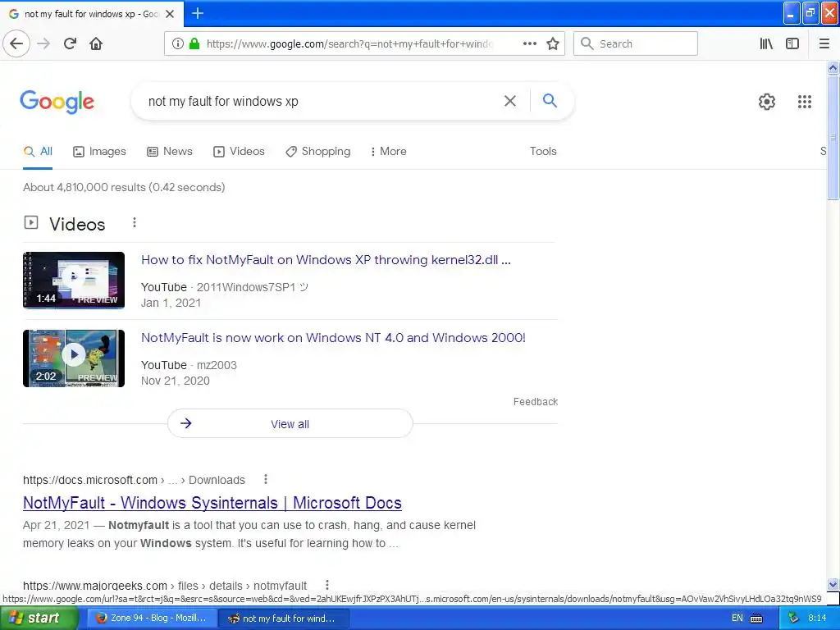Image resolution: width=840 pixels, height=630 pixels.
Task: Switch to the Videos tab
Action: 239,152
